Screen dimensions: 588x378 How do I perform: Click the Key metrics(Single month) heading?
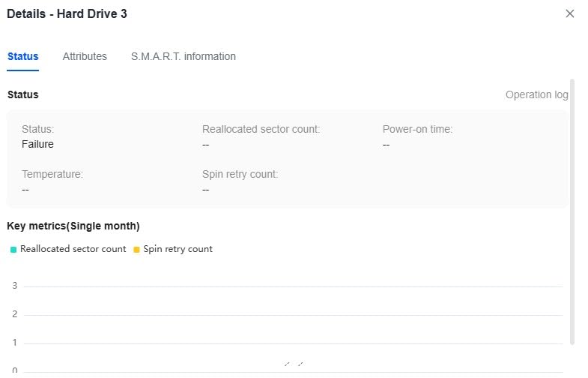(x=73, y=226)
